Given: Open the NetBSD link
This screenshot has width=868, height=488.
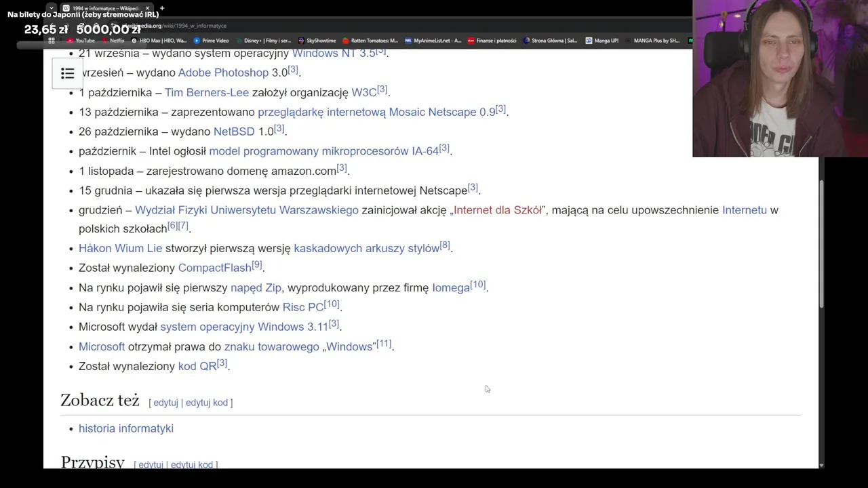Looking at the screenshot, I should pos(234,131).
